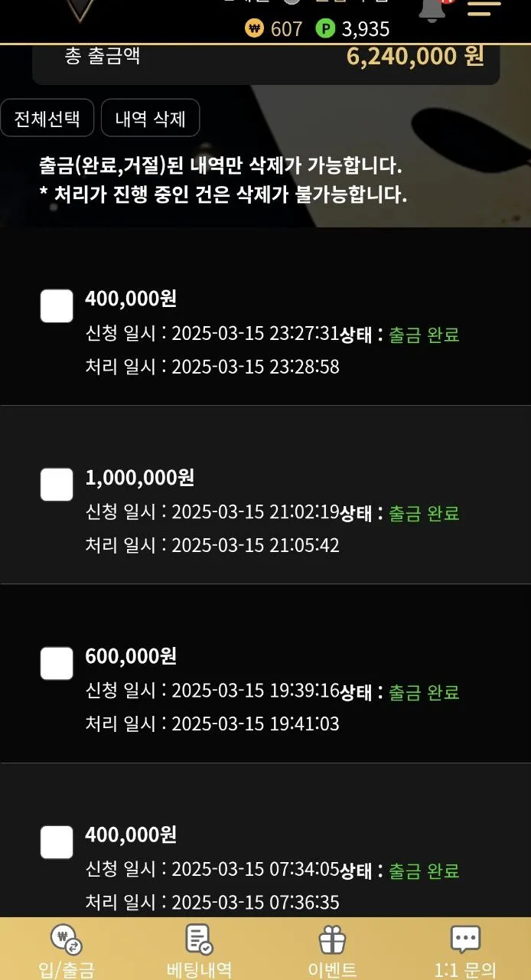This screenshot has height=980, width=531.
Task: Tap 출금 완료 status on 1,000,000원 entry
Action: [424, 513]
